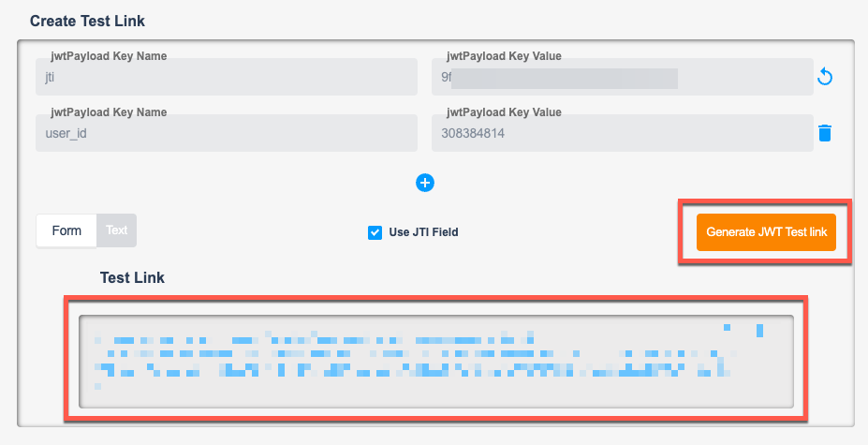Generate the JWT Test link
Image resolution: width=868 pixels, height=445 pixels.
766,232
